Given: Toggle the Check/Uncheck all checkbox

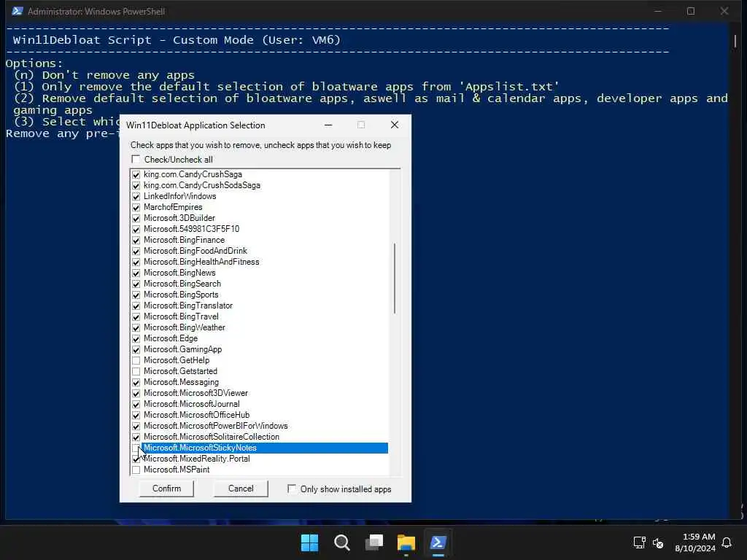Looking at the screenshot, I should pyautogui.click(x=136, y=159).
